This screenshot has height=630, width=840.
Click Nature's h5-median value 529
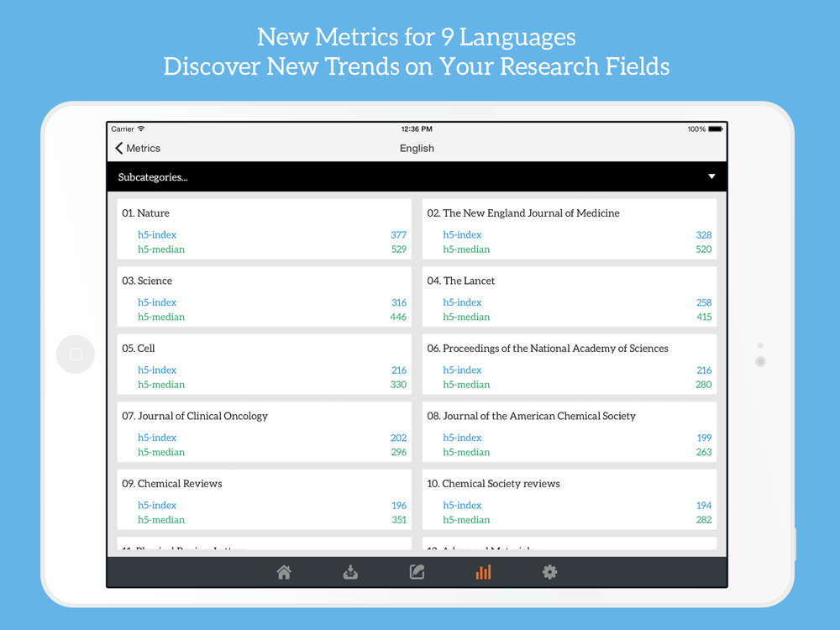click(x=398, y=249)
